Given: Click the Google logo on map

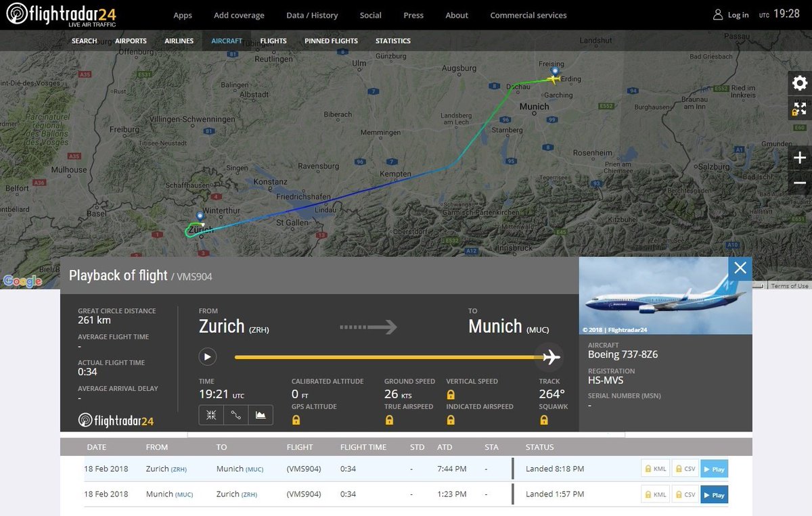Looking at the screenshot, I should point(22,281).
